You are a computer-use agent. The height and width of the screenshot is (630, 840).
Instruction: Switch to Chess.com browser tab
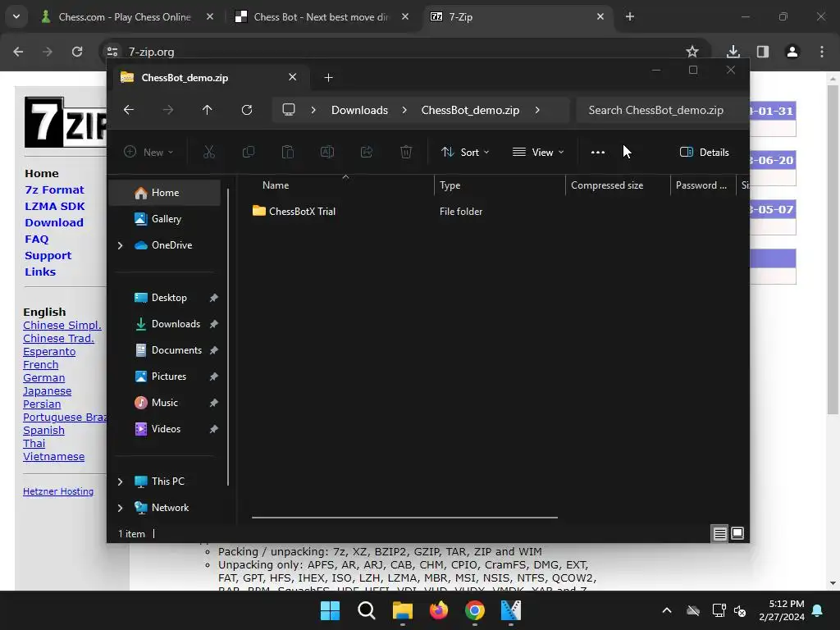click(x=125, y=17)
